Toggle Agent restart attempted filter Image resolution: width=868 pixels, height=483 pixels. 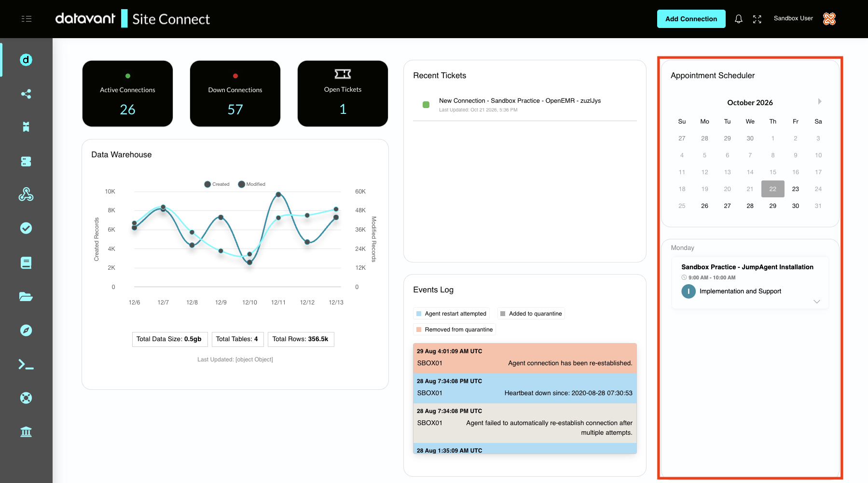(451, 314)
